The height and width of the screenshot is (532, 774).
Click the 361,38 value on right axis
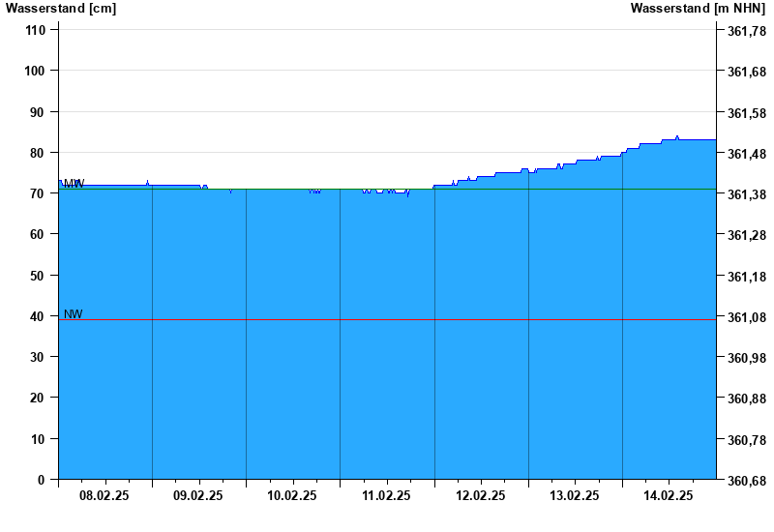tap(747, 194)
